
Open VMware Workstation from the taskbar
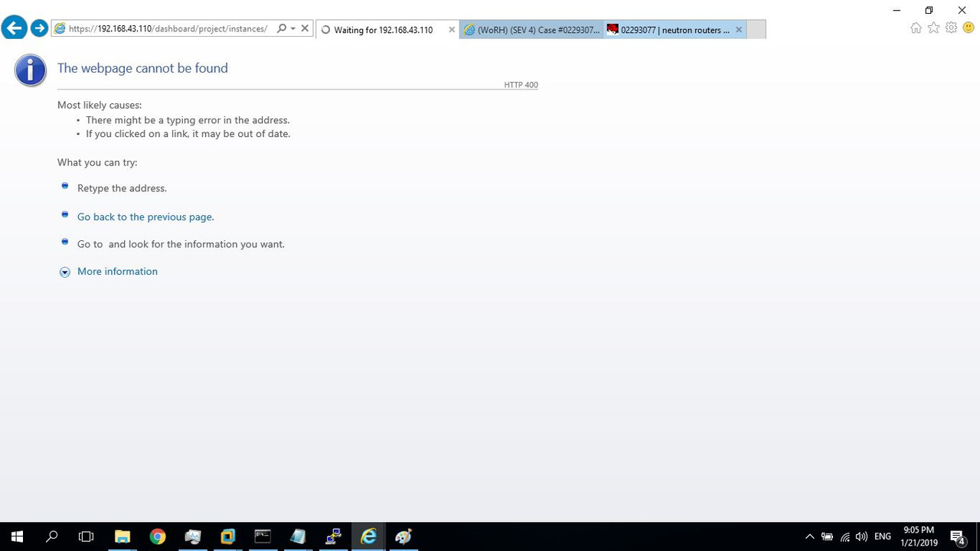click(x=227, y=536)
